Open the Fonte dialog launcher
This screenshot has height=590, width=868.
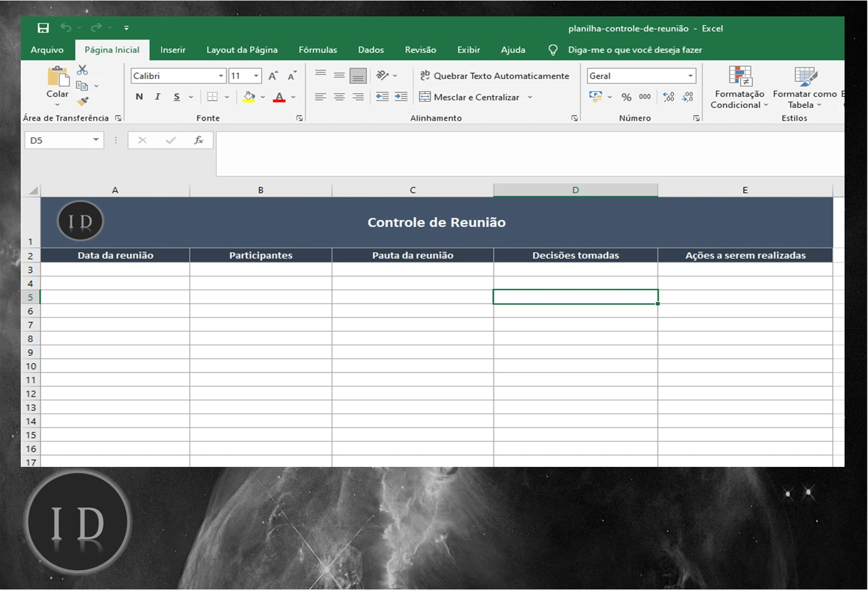[299, 118]
